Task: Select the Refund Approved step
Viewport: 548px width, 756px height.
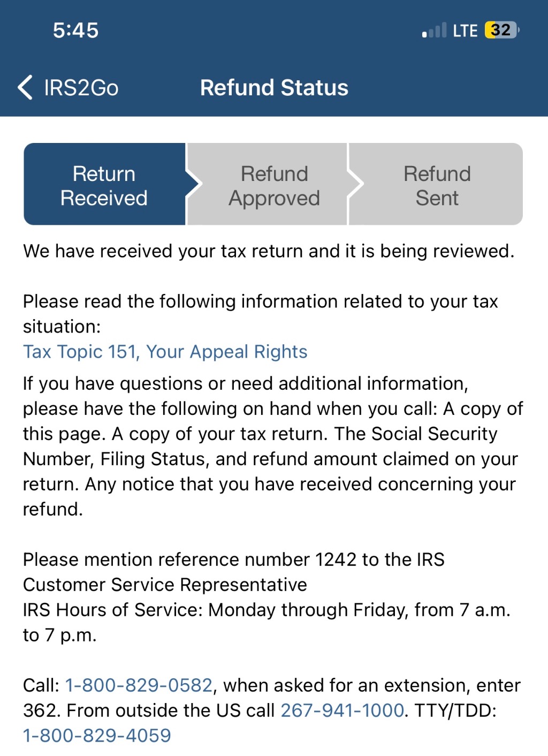Action: (274, 185)
